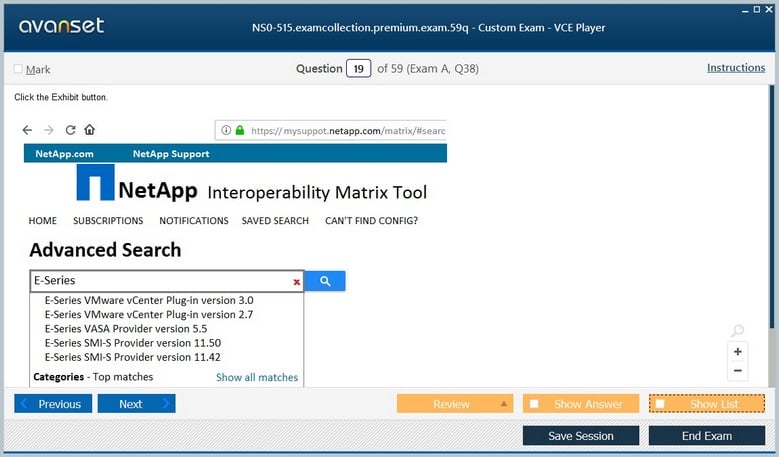Click the avanset logo
Image resolution: width=779 pixels, height=457 pixels.
coord(62,26)
